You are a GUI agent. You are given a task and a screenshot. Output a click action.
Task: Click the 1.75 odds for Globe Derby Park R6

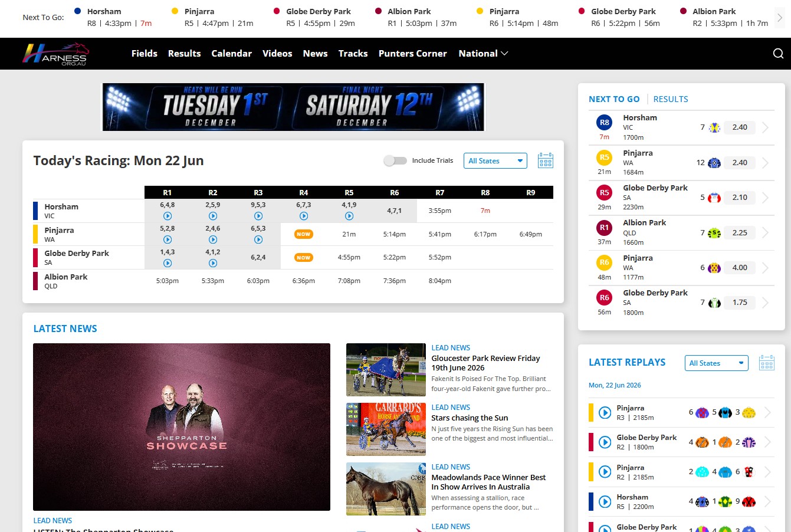click(x=740, y=303)
